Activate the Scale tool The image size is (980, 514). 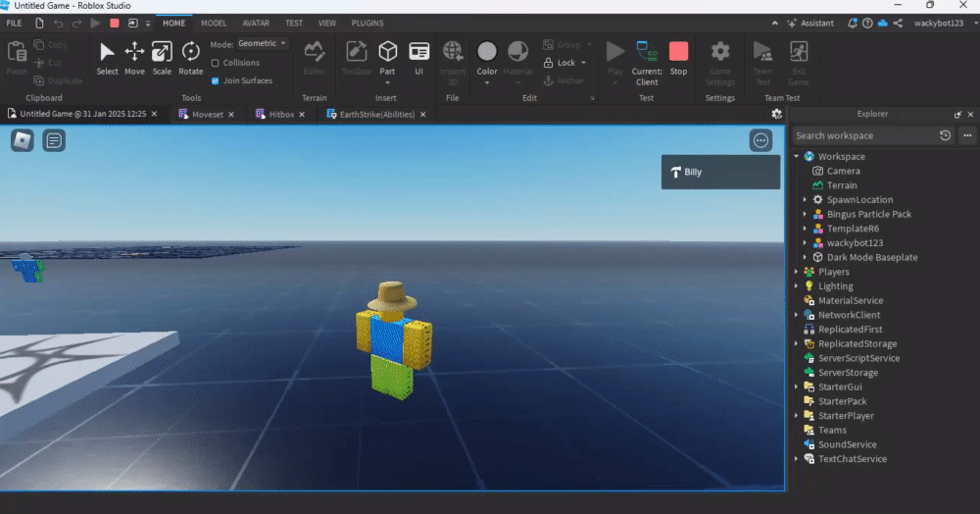(162, 58)
